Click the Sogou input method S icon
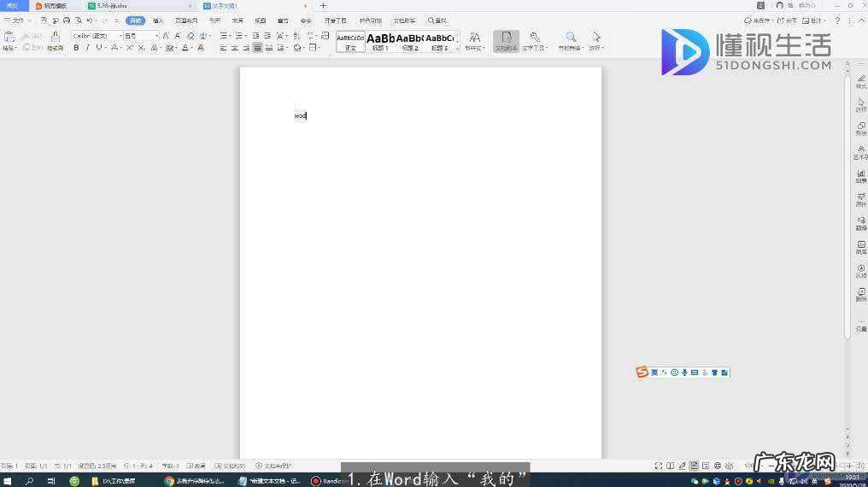Image resolution: width=868 pixels, height=487 pixels. [642, 373]
